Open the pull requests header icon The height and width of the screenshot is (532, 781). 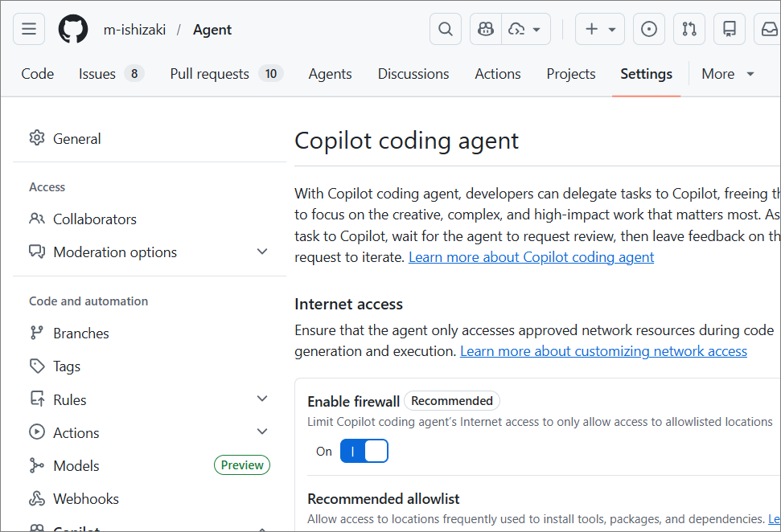(x=689, y=30)
